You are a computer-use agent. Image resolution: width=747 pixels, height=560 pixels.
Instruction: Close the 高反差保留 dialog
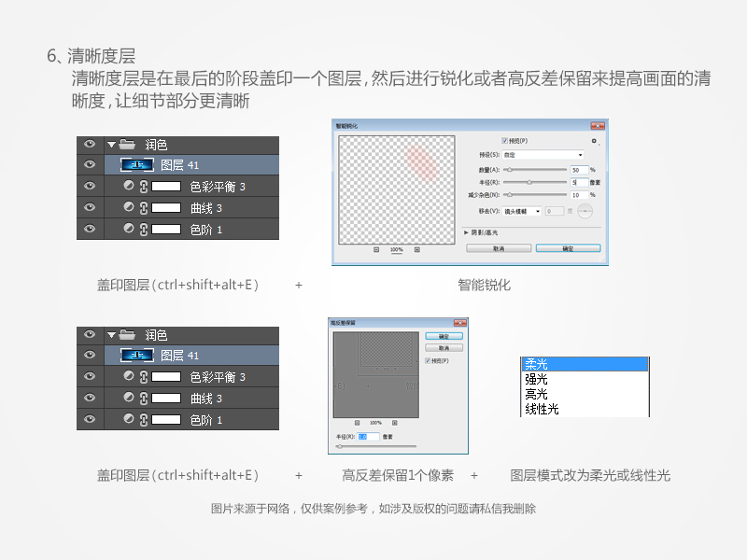click(459, 323)
